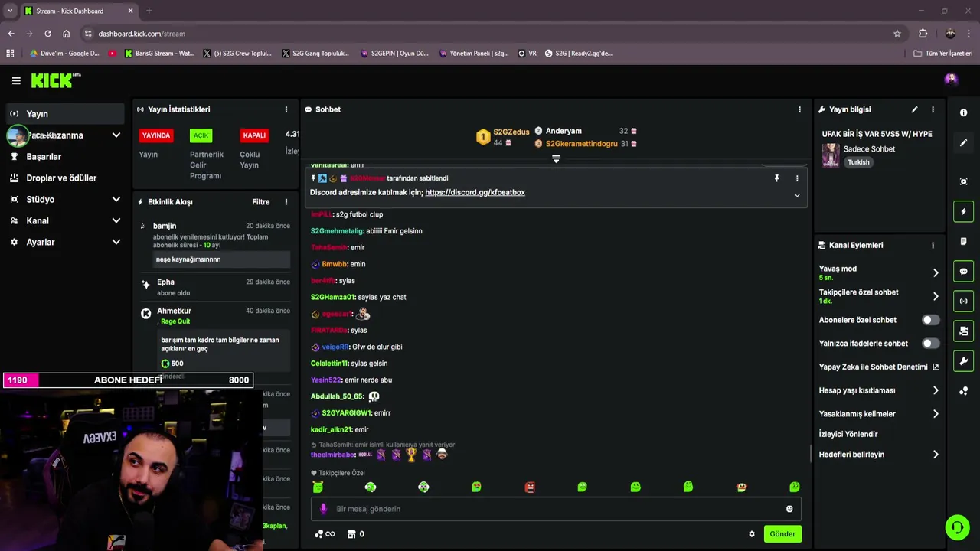Screen dimensions: 980x551
Task: Open Hesap yaşı kısıtlaması arrow
Action: tap(936, 390)
